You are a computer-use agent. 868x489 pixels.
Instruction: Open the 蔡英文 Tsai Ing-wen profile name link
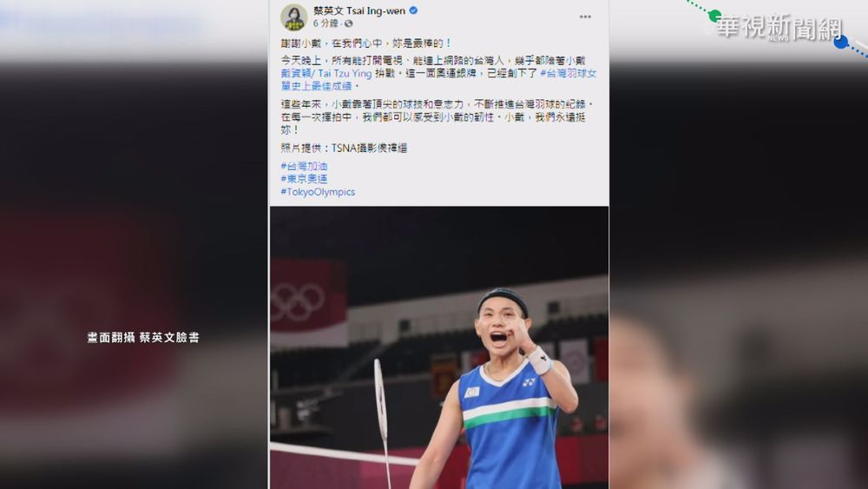coord(359,10)
